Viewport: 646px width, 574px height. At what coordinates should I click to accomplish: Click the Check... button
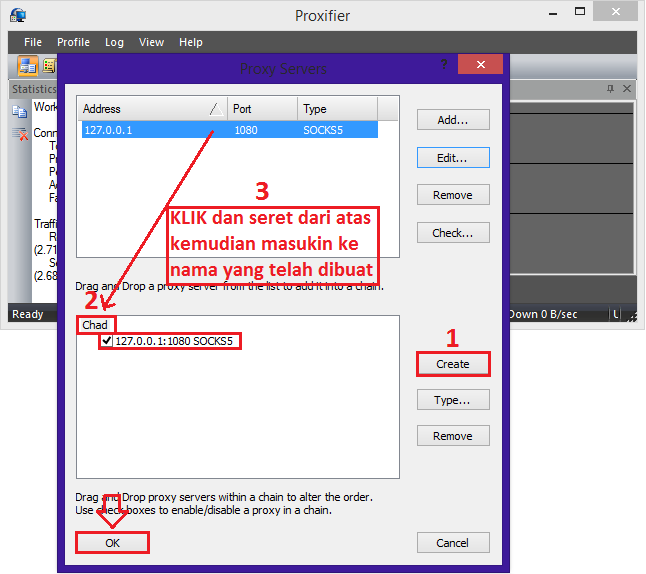(x=453, y=233)
